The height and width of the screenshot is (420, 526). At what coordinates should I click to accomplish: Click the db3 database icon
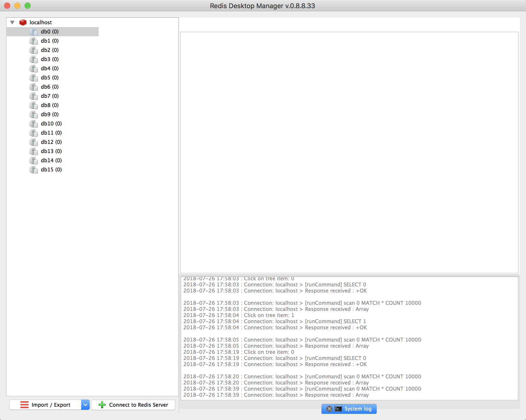point(34,59)
